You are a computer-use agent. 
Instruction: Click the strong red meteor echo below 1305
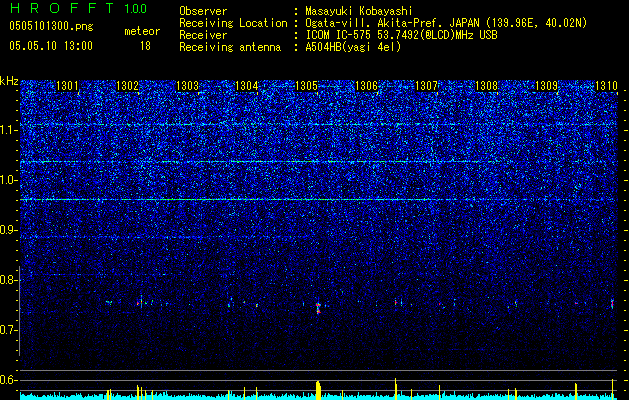[318, 308]
